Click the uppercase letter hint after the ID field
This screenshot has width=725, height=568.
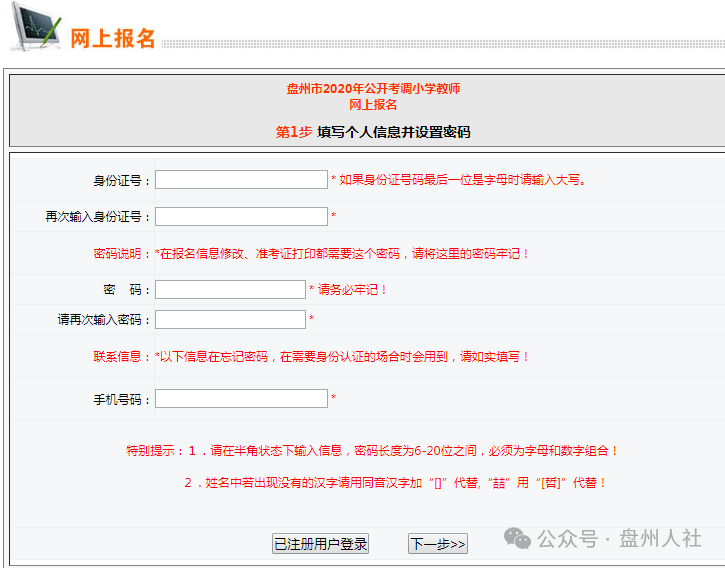pos(458,181)
